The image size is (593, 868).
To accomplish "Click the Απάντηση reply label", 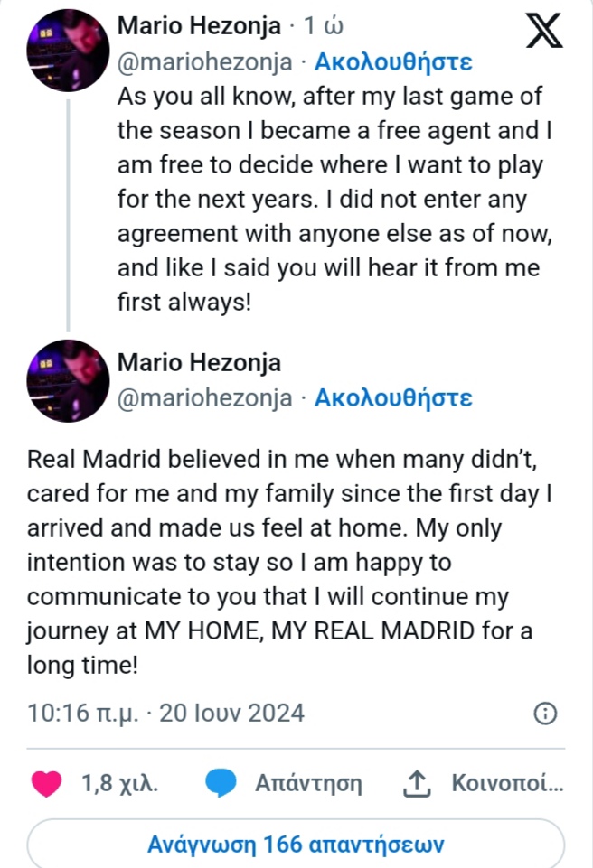I will coord(308,783).
